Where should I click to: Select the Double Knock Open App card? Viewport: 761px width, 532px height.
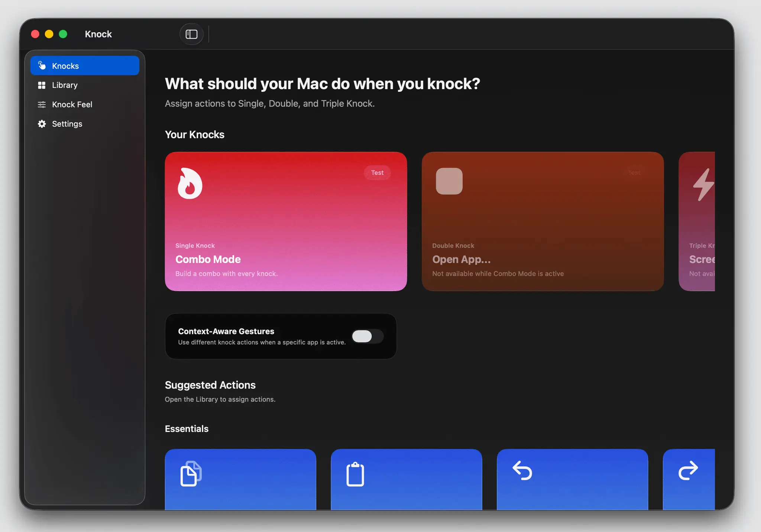(543, 221)
